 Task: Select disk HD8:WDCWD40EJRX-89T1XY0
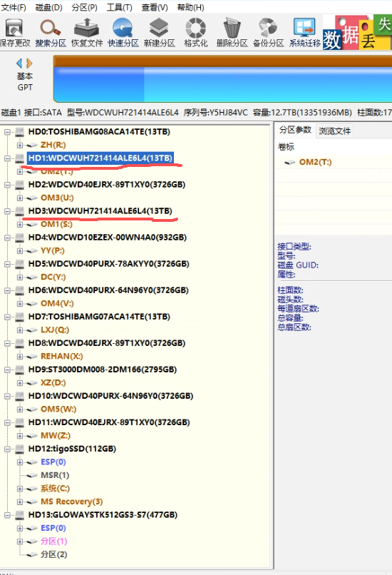coord(107,343)
